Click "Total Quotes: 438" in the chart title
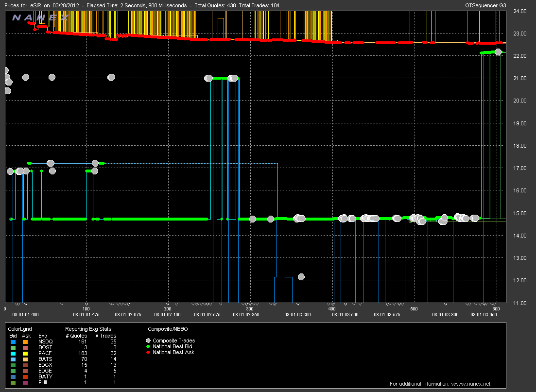This screenshot has height=392, width=536. [215, 5]
